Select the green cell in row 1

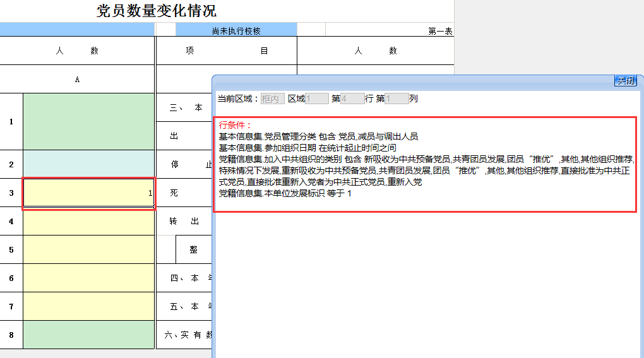click(x=89, y=121)
